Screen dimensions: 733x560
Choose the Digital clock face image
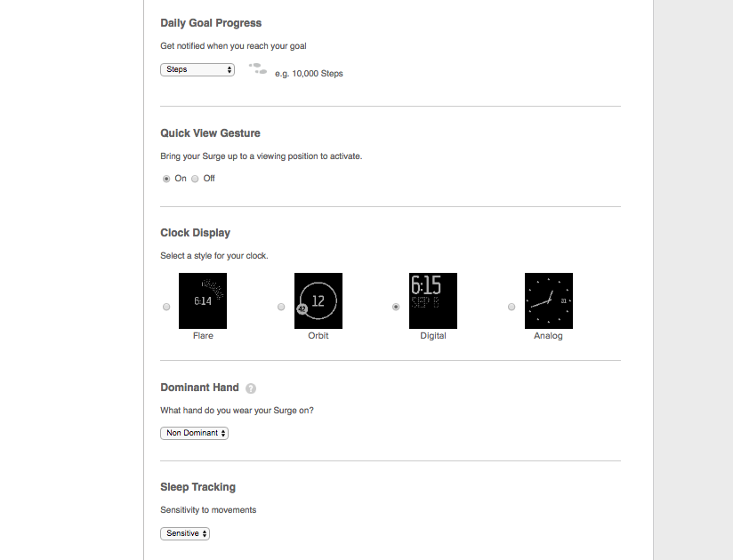click(433, 300)
